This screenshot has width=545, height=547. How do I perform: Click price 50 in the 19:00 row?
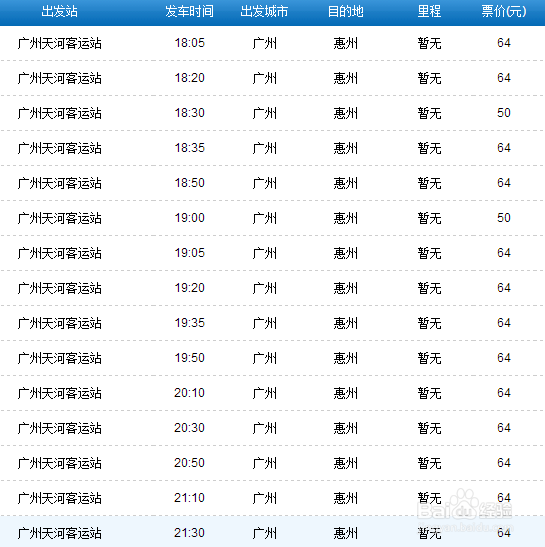[x=504, y=218]
